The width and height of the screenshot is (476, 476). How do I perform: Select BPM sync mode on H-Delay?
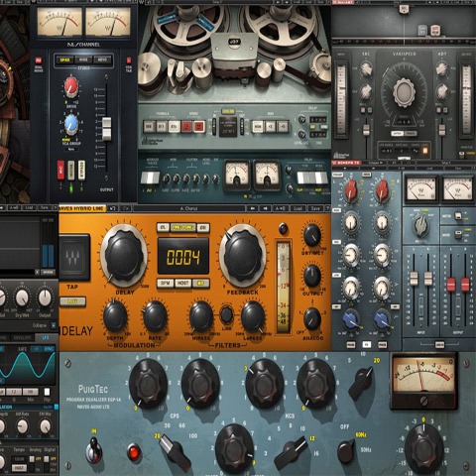[165, 284]
